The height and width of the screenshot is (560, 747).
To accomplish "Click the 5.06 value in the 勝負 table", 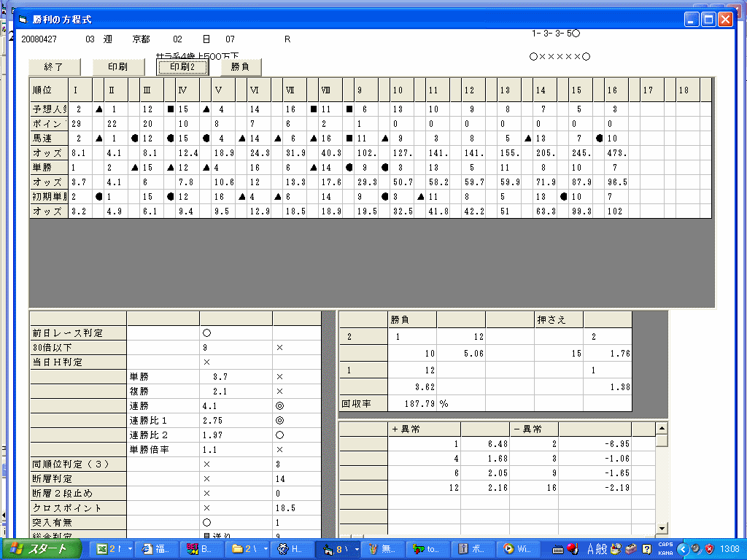I will pyautogui.click(x=461, y=354).
